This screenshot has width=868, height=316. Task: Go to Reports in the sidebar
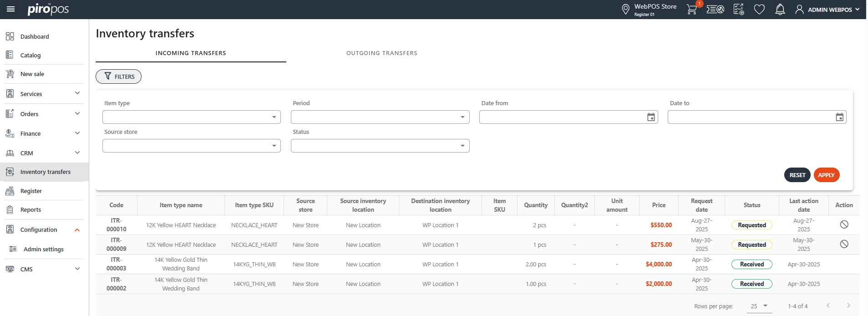pos(30,210)
